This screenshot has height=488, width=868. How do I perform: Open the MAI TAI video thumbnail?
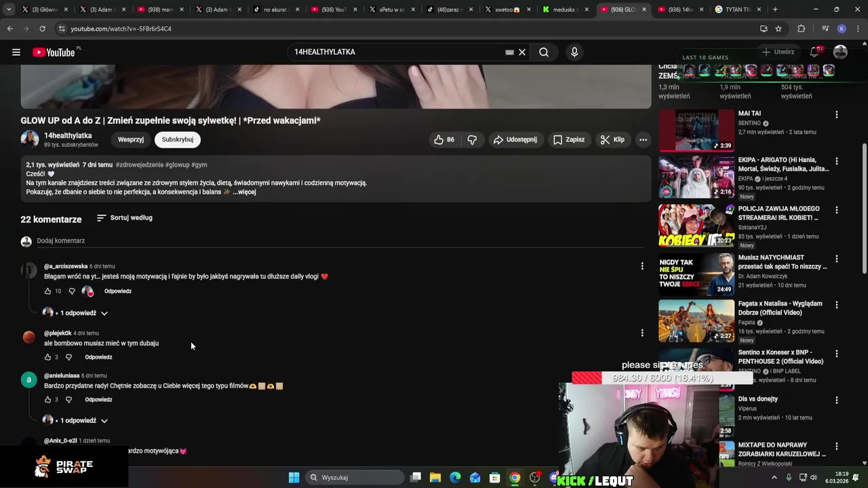click(x=696, y=129)
